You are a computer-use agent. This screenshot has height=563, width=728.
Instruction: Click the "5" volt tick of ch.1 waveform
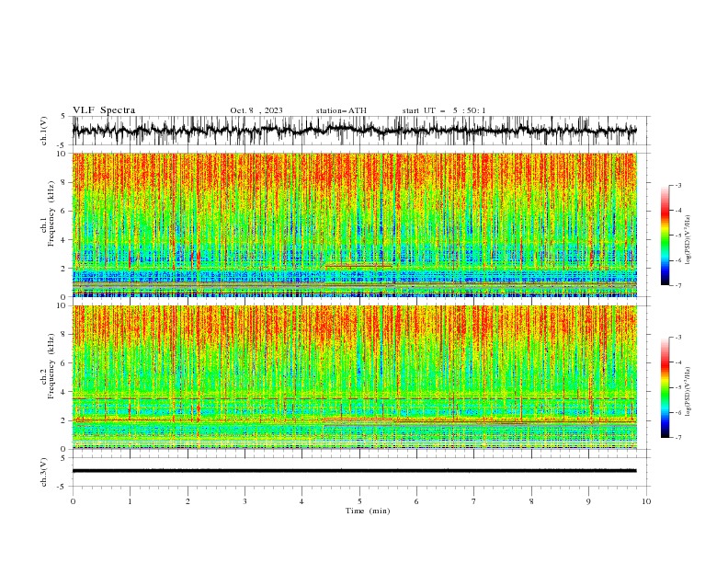click(63, 117)
